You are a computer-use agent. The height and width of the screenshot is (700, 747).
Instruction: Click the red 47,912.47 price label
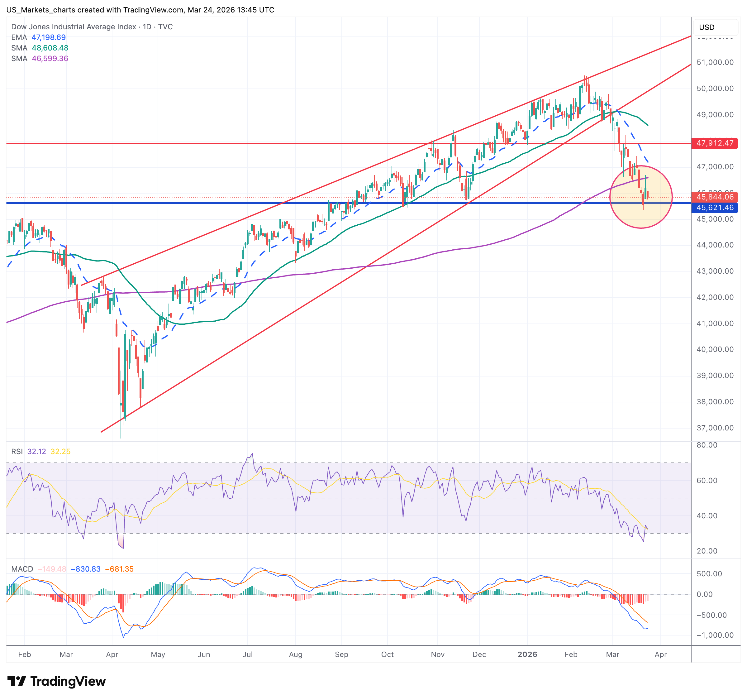[x=714, y=143]
